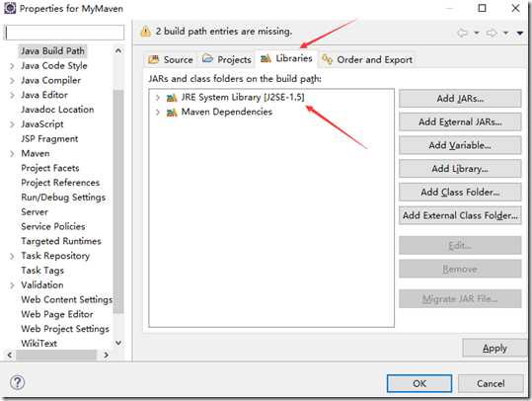Select WikiText in sidebar
532x401 pixels.
[39, 344]
